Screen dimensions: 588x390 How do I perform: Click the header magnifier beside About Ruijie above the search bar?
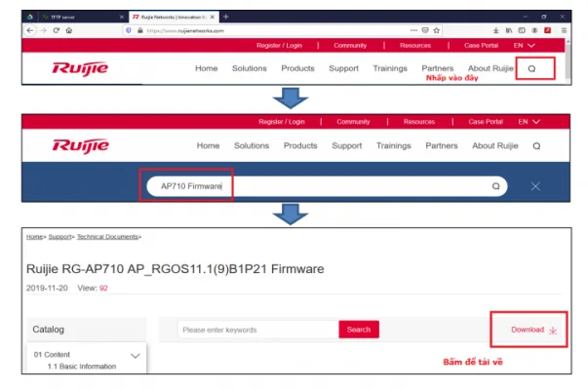(x=536, y=146)
